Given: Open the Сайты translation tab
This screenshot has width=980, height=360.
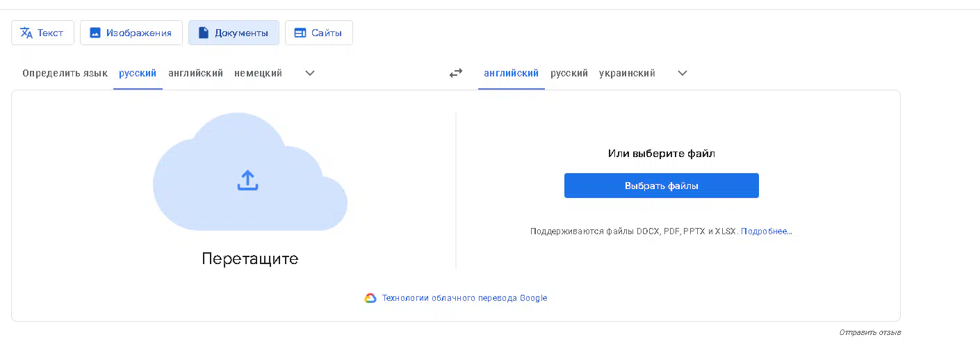Looking at the screenshot, I should click(x=319, y=33).
